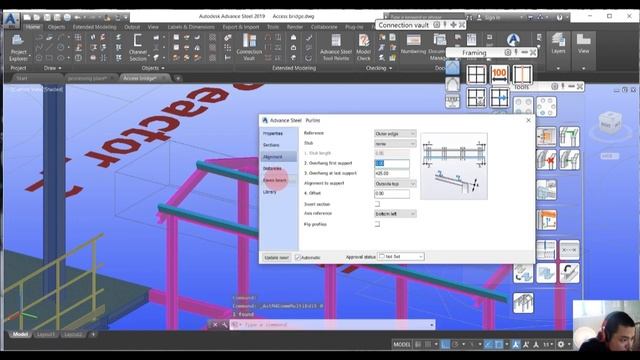This screenshot has width=640, height=360.
Task: Toggle MODEL space button in status bar
Action: click(x=402, y=344)
